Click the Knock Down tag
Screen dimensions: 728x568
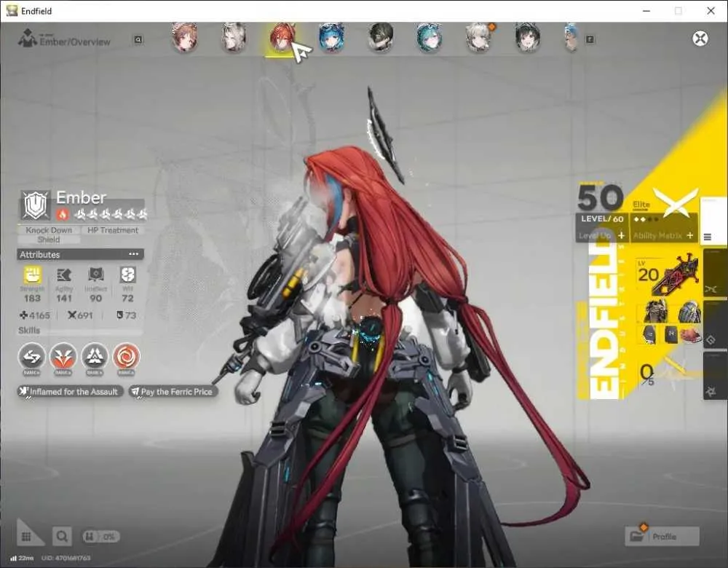pyautogui.click(x=49, y=230)
